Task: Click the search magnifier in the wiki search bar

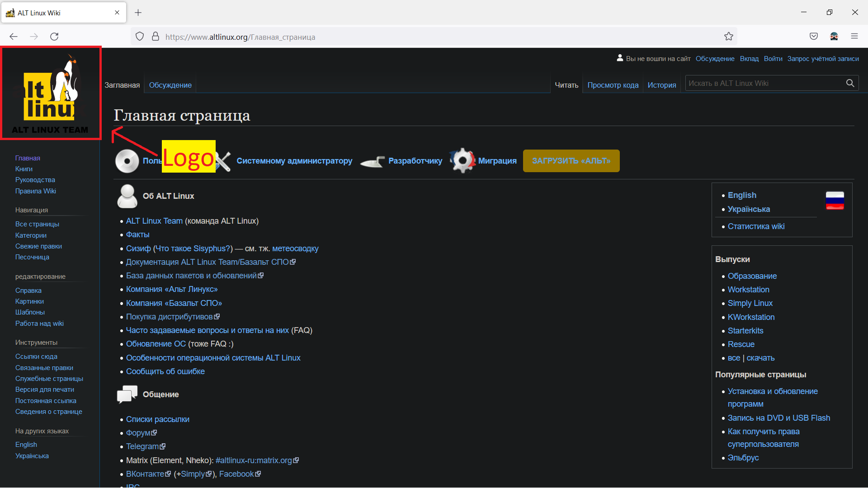Action: 850,83
